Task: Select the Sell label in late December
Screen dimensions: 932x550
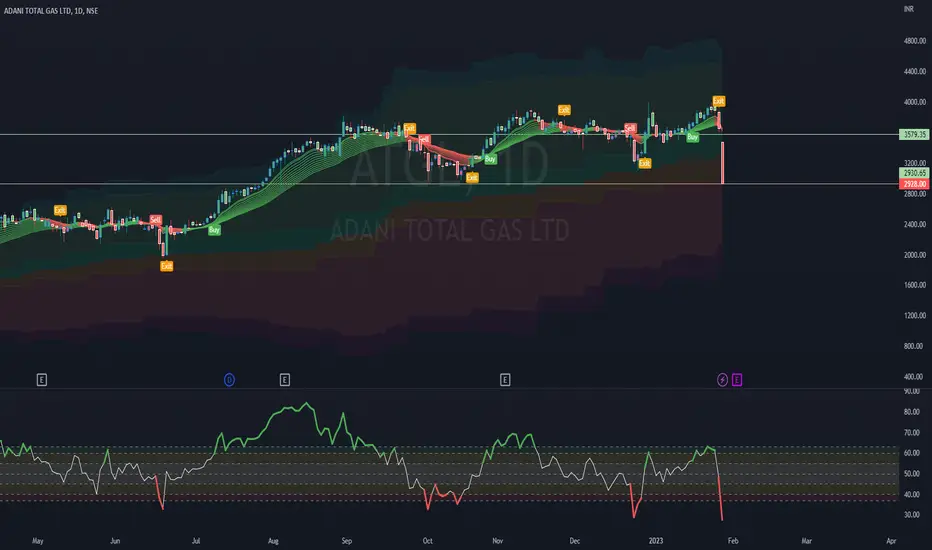Action: coord(630,128)
